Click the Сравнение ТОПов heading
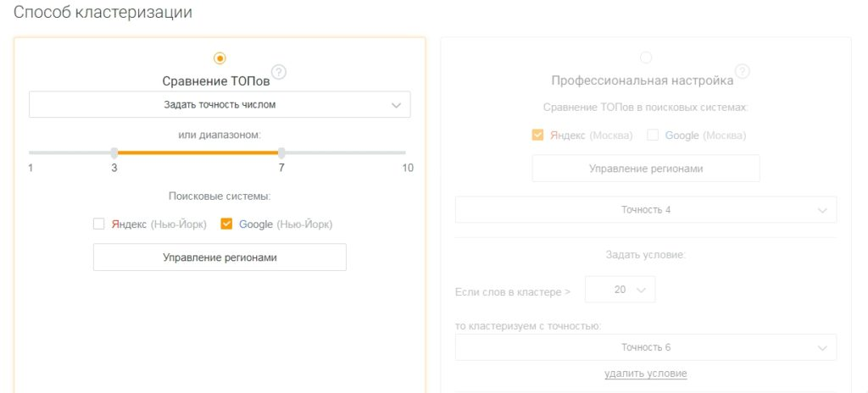 click(x=216, y=81)
